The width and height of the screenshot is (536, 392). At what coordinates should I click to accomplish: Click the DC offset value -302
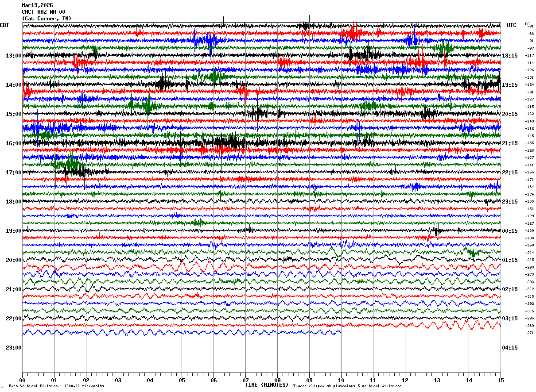pos(530,289)
